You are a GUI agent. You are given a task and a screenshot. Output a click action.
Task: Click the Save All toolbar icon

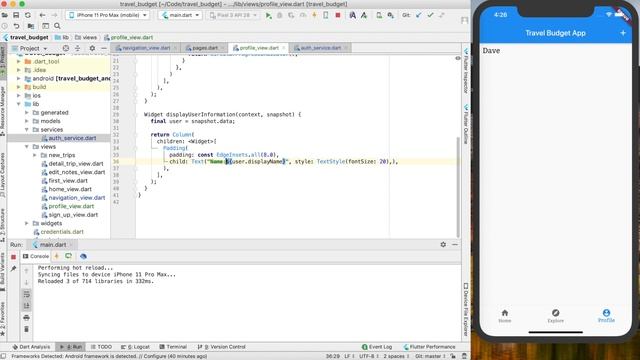click(16, 15)
